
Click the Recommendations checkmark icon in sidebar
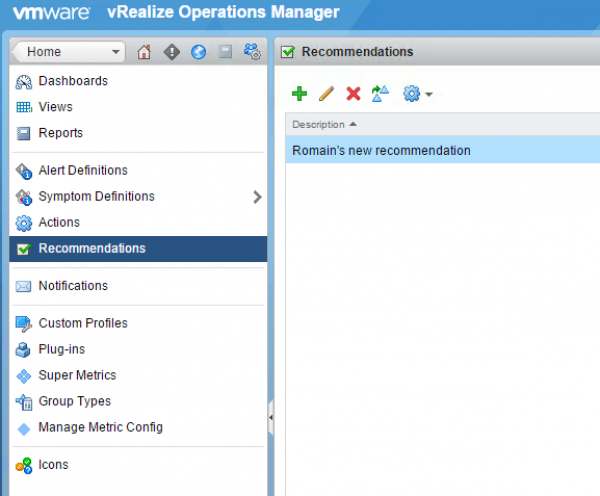click(x=24, y=250)
